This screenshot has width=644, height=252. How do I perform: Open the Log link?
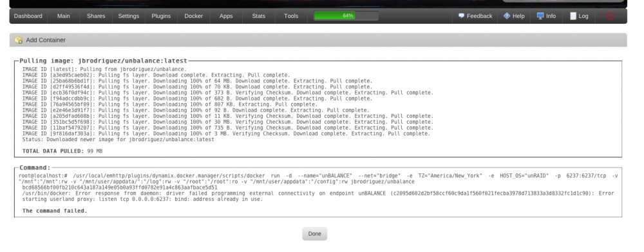583,16
